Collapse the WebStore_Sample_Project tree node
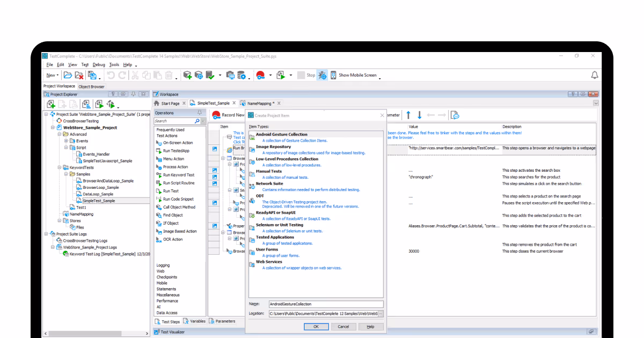 tap(53, 128)
